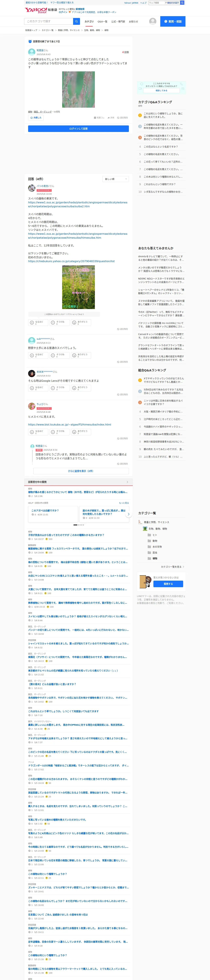The image size is (210, 980).
Task: Click the 質問する button in sidebar
Action: (168, 584)
